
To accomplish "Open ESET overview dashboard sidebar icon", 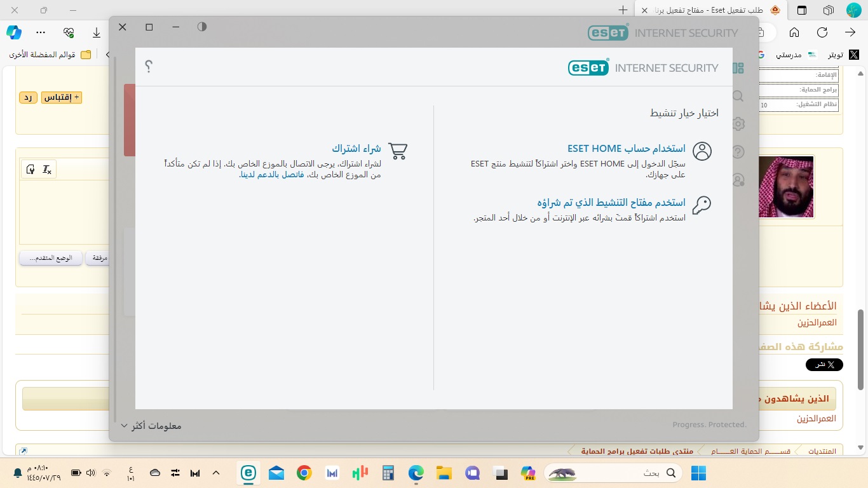I will 738,68.
